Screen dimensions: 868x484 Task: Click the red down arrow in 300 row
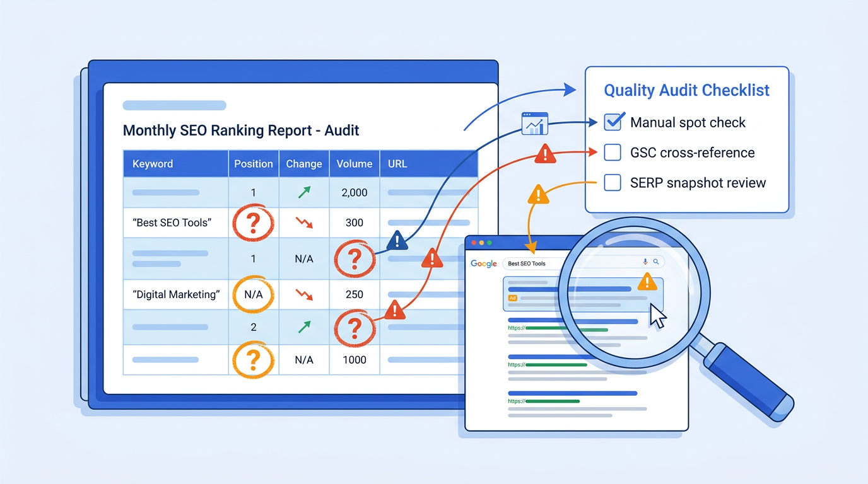pyautogui.click(x=304, y=222)
